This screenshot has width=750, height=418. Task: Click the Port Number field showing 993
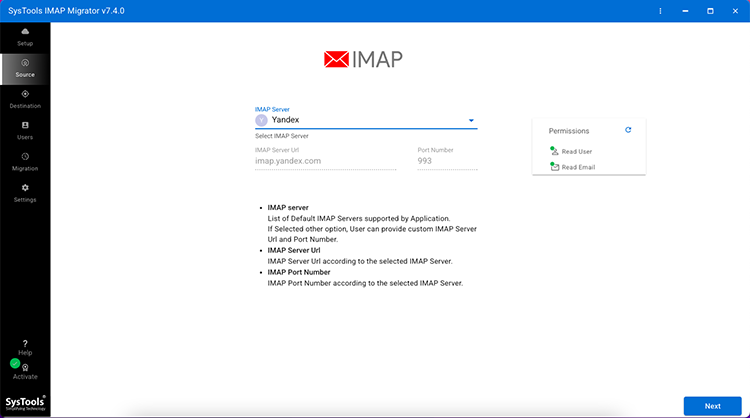pos(447,161)
